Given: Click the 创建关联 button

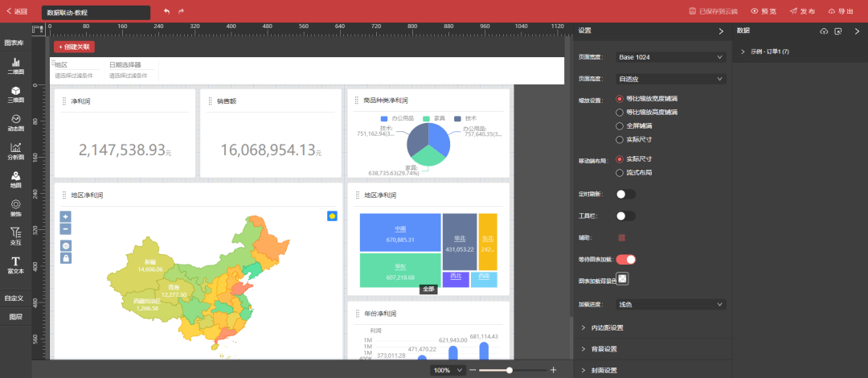Looking at the screenshot, I should (x=74, y=47).
